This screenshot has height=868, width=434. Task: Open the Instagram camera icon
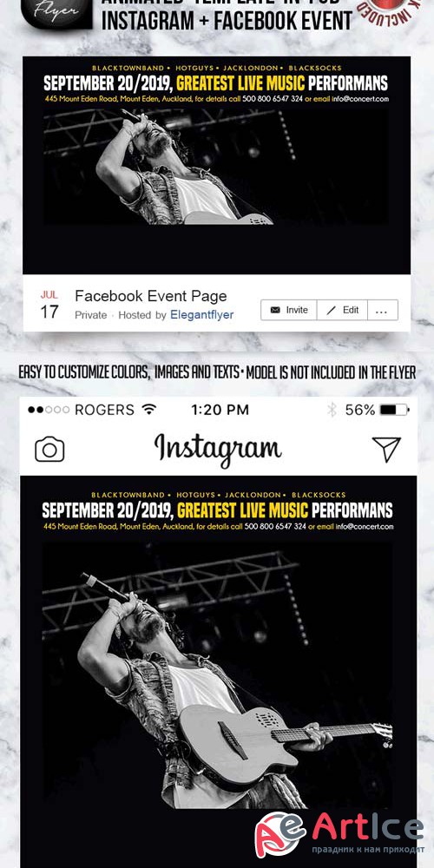coord(49,449)
